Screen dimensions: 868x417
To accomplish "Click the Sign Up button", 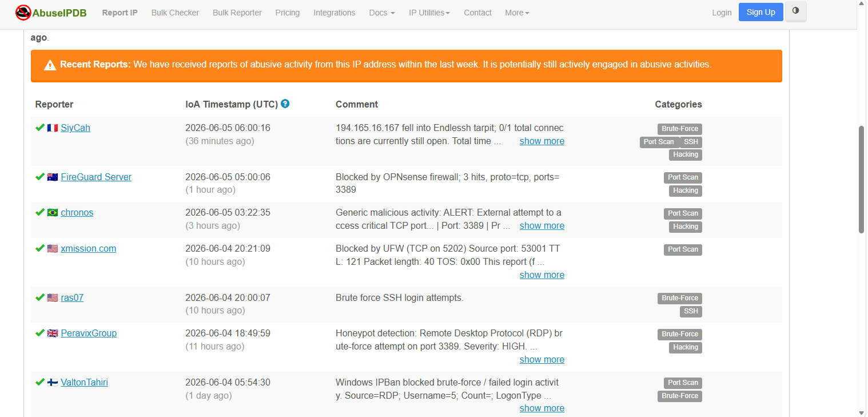I will [761, 12].
